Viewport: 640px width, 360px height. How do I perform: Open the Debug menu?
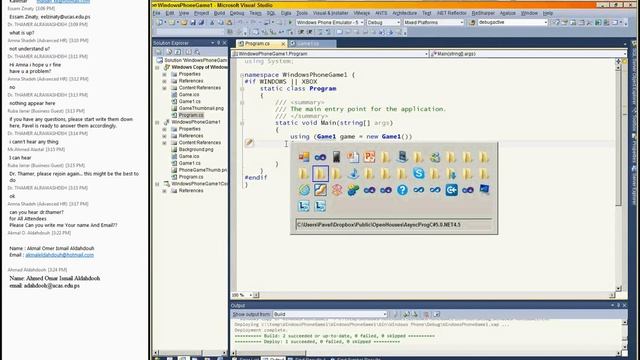point(237,13)
